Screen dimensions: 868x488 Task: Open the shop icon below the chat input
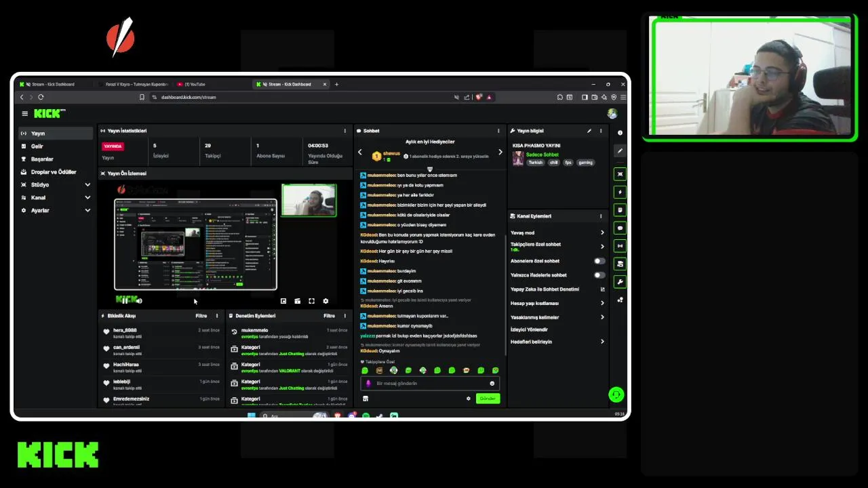[x=366, y=399]
